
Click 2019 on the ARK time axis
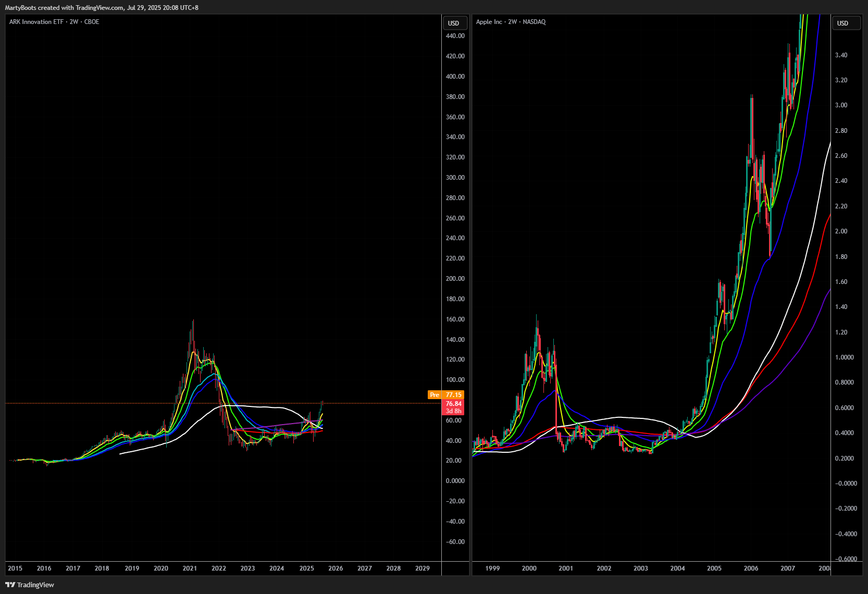pos(132,568)
